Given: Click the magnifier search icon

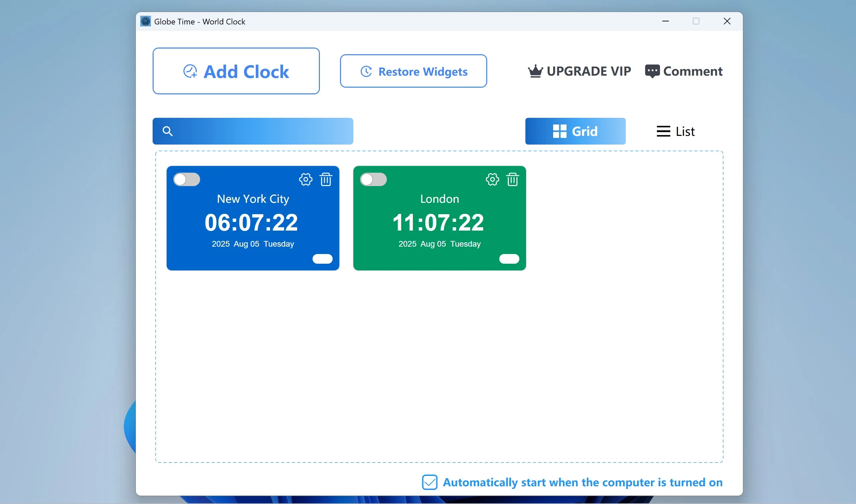Looking at the screenshot, I should click(167, 131).
